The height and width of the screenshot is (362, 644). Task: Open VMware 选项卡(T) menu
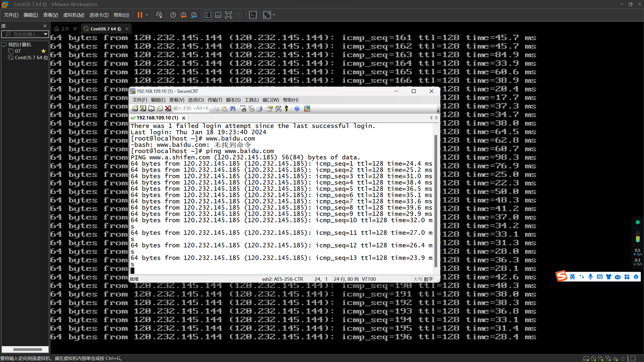99,15
